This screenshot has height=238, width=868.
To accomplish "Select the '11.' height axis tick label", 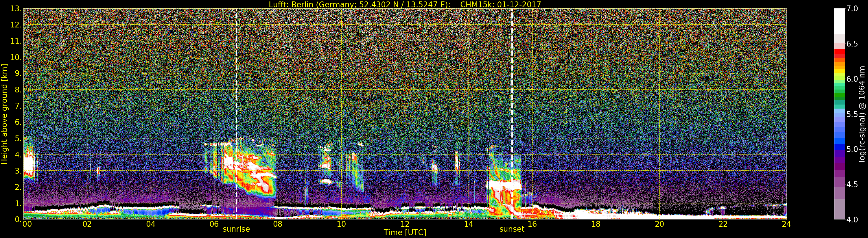I will click(x=16, y=41).
